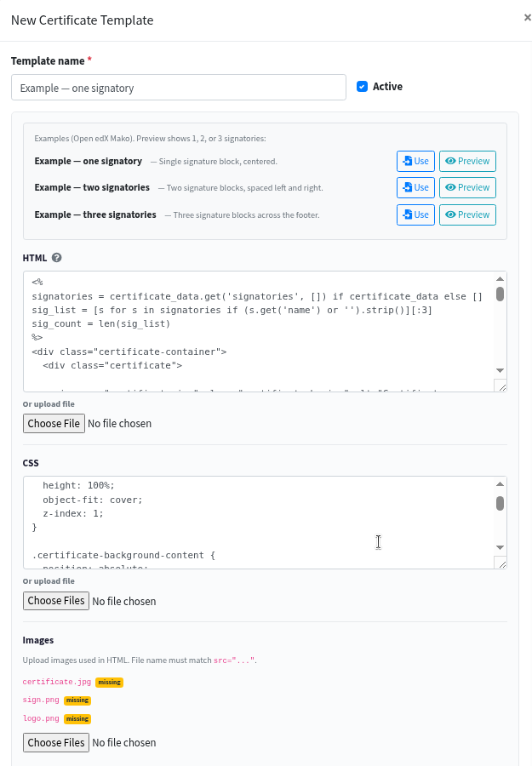Image resolution: width=532 pixels, height=766 pixels.
Task: Click the sign.png file name
Action: click(41, 700)
